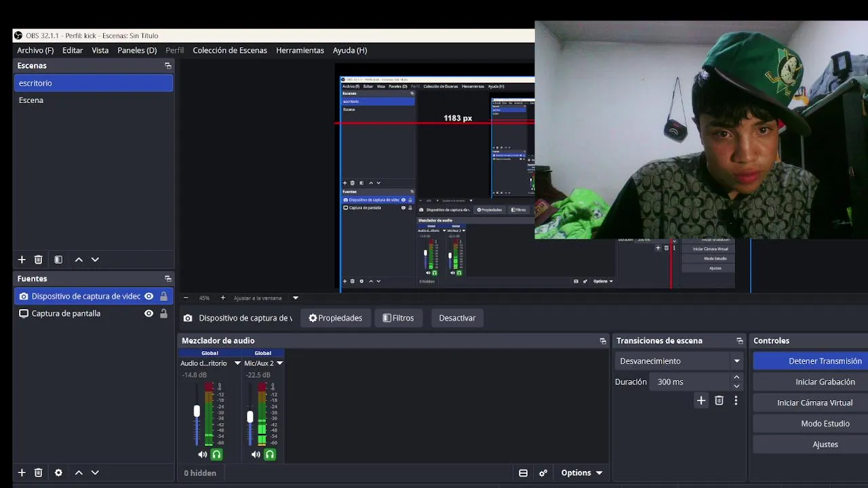Select the Captura de pantalla source row

click(x=94, y=313)
